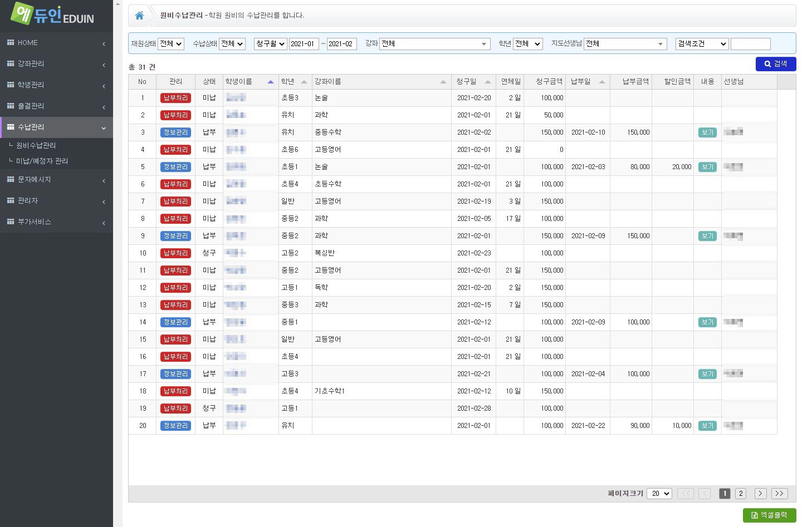Click 17 일 overdue value in row 8

click(513, 219)
